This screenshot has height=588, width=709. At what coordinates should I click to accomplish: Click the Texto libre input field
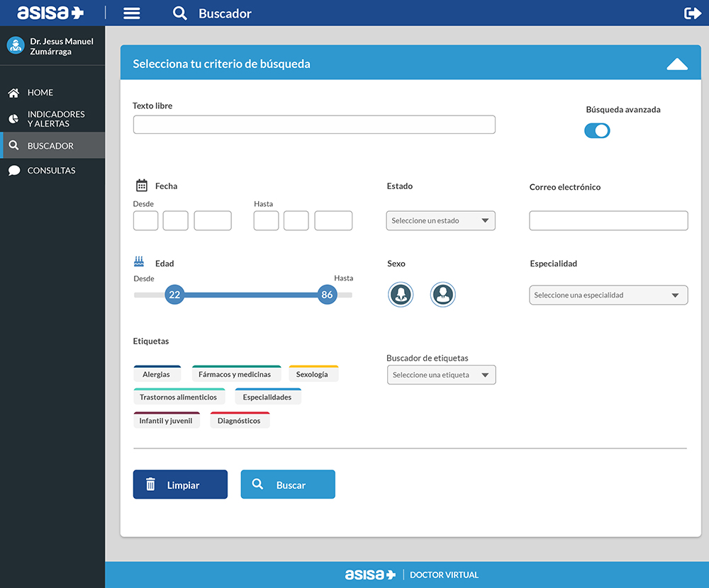(x=314, y=125)
